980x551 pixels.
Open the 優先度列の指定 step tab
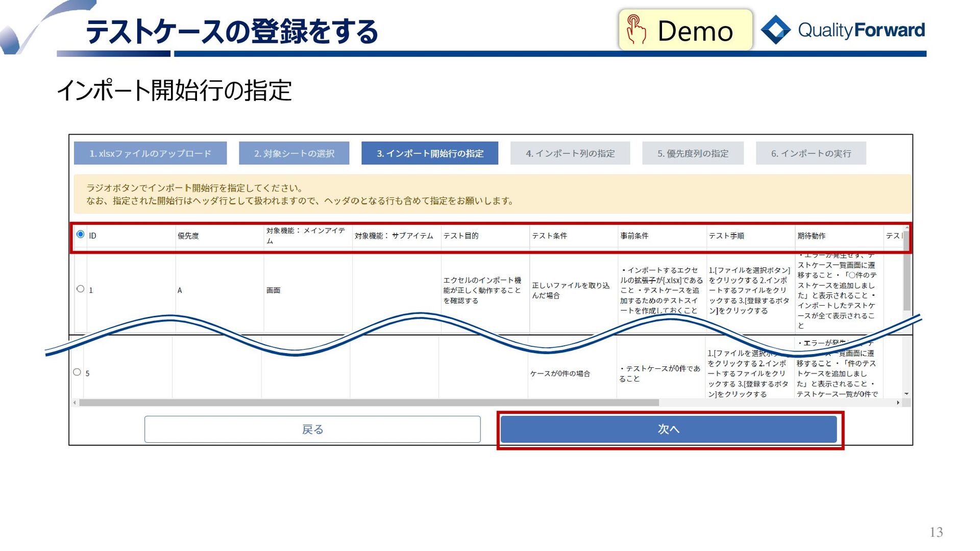pos(693,153)
